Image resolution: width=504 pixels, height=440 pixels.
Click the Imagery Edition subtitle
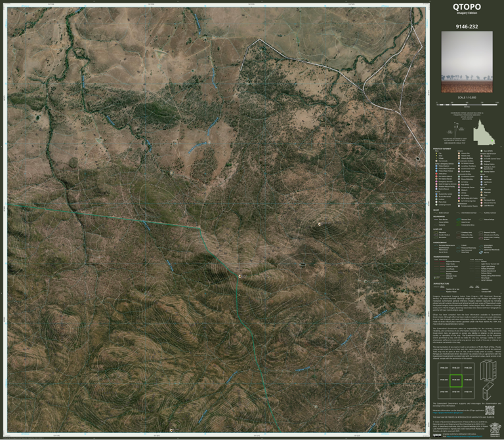tap(467, 13)
